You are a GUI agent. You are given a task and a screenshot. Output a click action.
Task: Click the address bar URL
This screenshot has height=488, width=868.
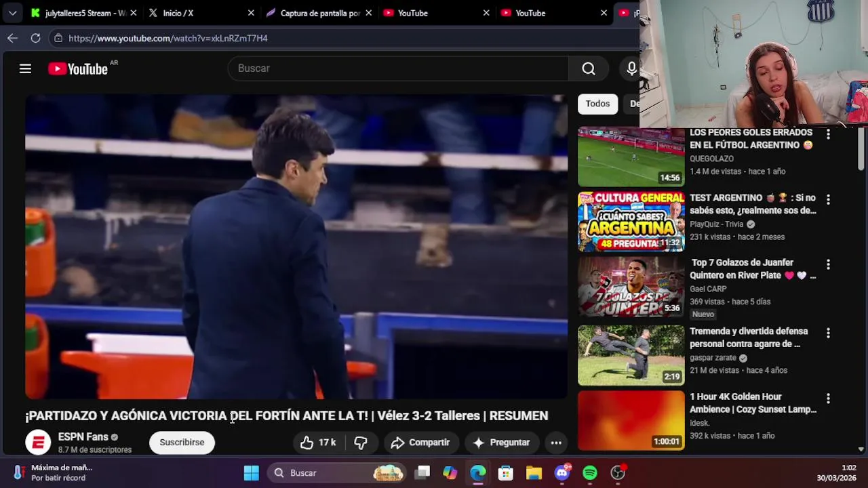pos(168,39)
